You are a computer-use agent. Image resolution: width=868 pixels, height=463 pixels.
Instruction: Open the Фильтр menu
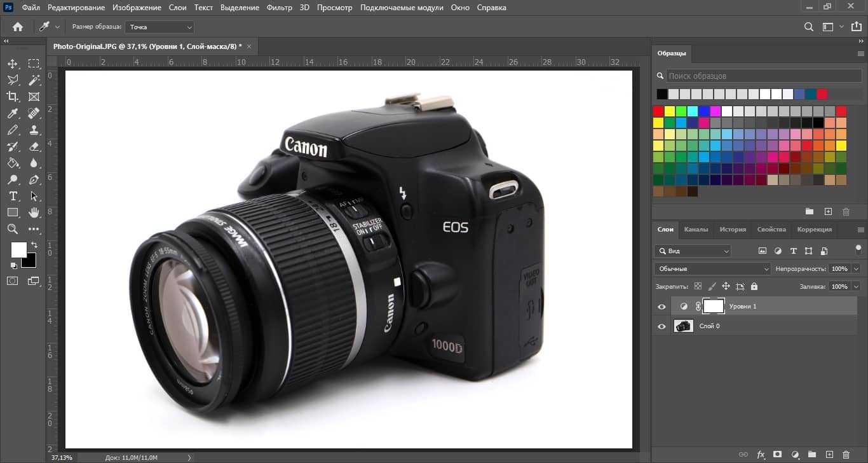(280, 8)
